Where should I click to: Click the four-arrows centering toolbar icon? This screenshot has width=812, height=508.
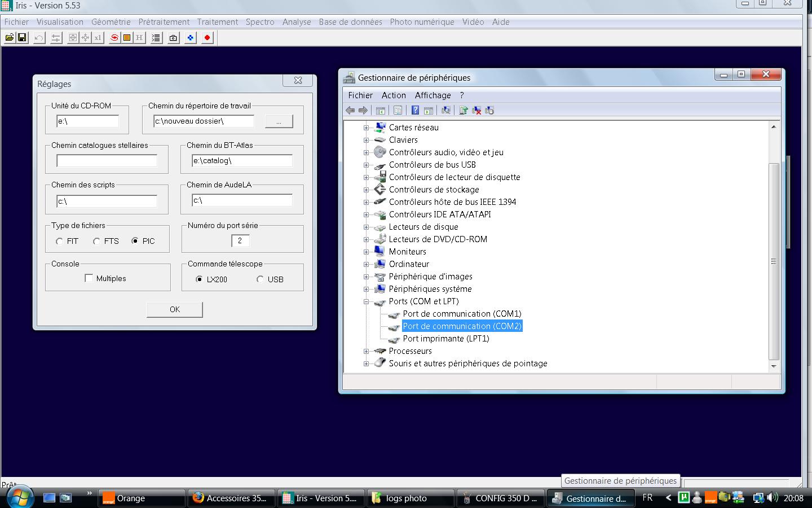coord(85,38)
